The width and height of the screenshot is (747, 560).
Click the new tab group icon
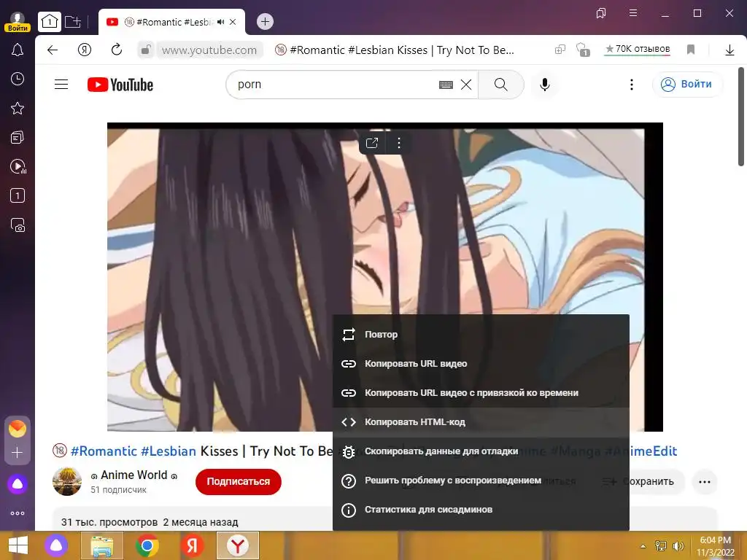pyautogui.click(x=73, y=21)
